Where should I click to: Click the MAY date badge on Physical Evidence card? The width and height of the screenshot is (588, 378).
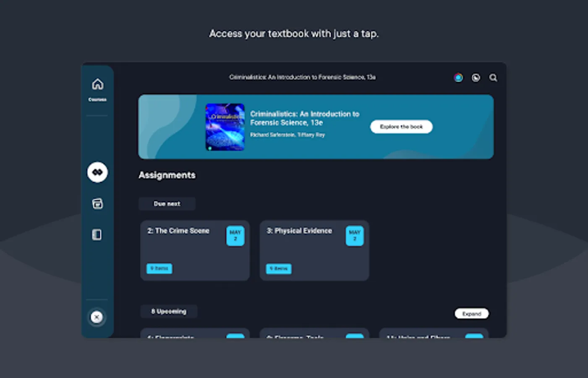[355, 236]
